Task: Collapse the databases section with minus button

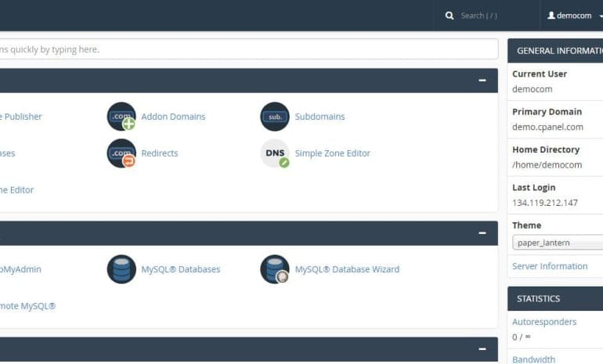Action: coord(482,233)
